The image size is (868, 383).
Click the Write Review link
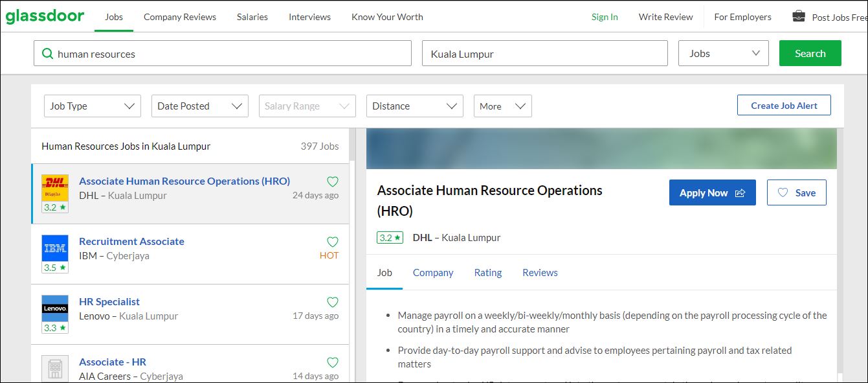pos(665,17)
